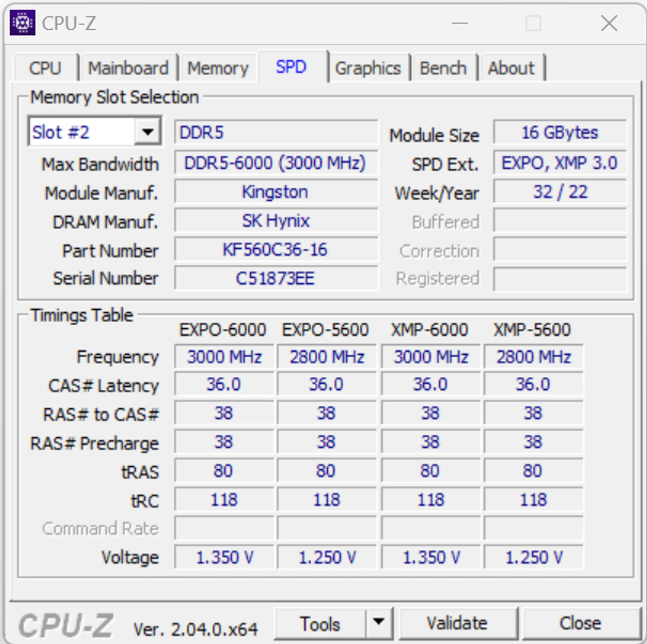The width and height of the screenshot is (647, 644).
Task: Click EXPO-5600 RAS# to CAS# 38 cell
Action: 327,413
